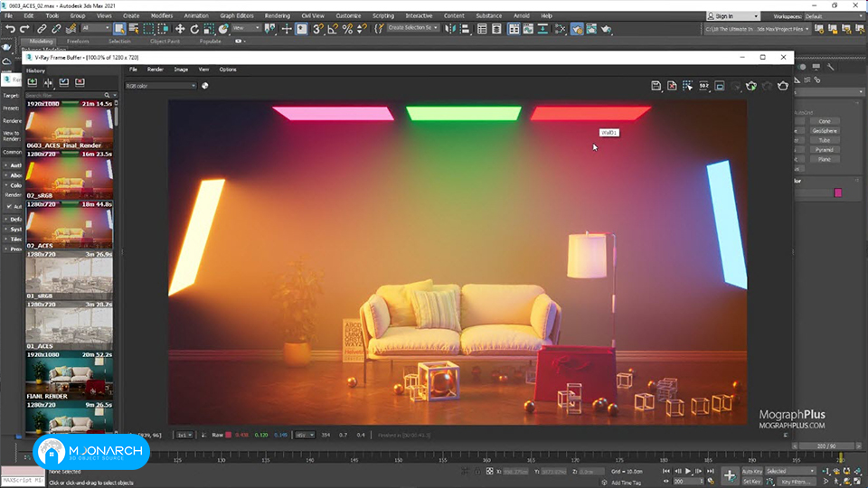Viewport: 868px width, 488px height.
Task: Click the Mirror tool icon
Action: [x=450, y=29]
